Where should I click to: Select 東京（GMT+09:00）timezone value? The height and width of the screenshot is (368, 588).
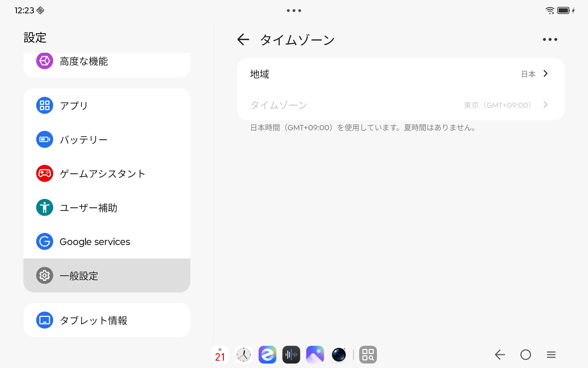point(498,105)
